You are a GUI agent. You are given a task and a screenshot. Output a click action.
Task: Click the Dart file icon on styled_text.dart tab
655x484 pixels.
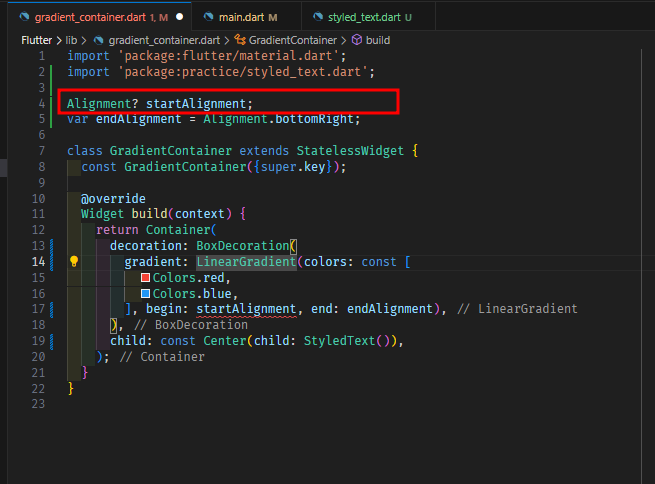pos(318,17)
